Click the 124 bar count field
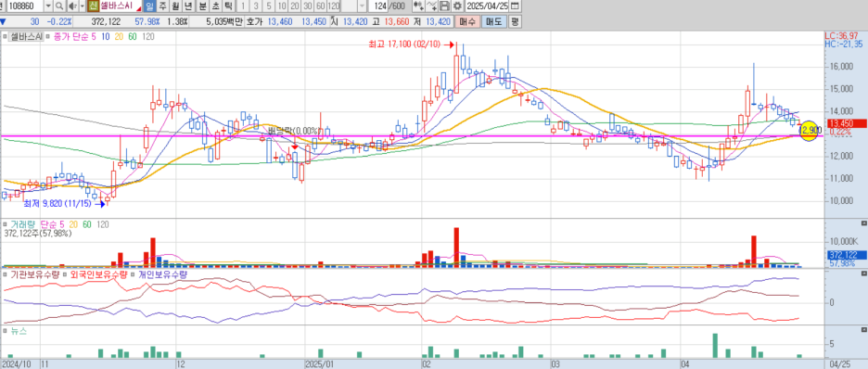 click(378, 6)
